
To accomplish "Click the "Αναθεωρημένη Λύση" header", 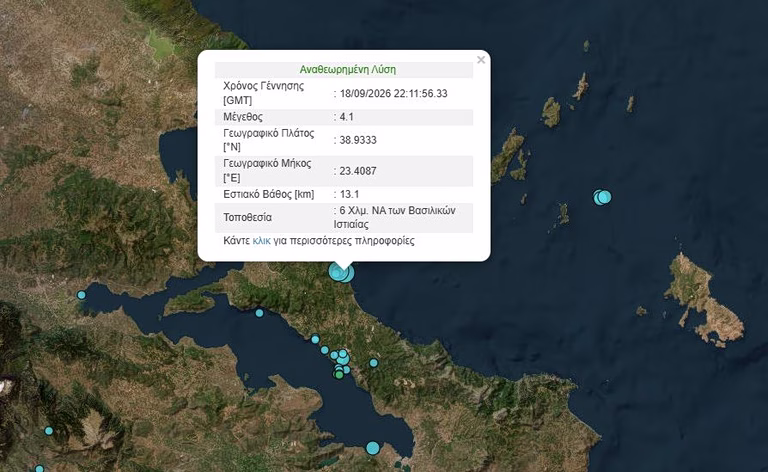I will tap(348, 70).
